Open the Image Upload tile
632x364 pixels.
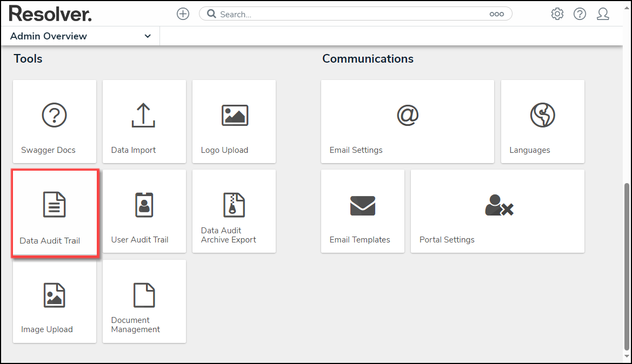tap(54, 301)
